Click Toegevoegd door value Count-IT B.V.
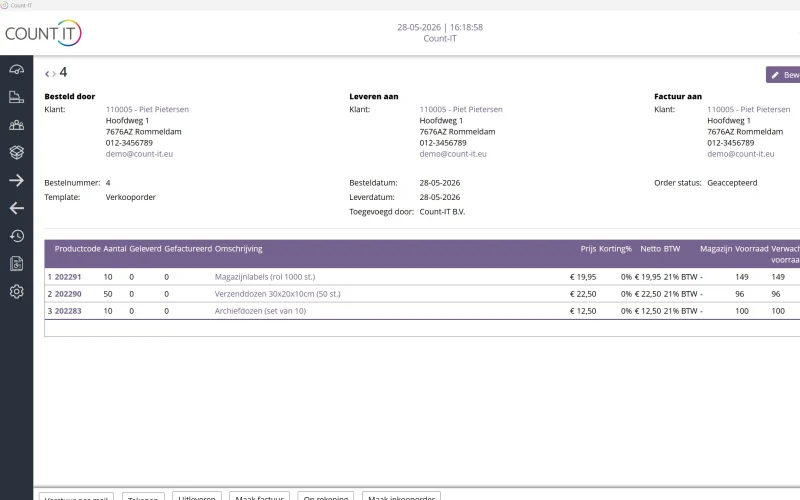 [x=442, y=211]
